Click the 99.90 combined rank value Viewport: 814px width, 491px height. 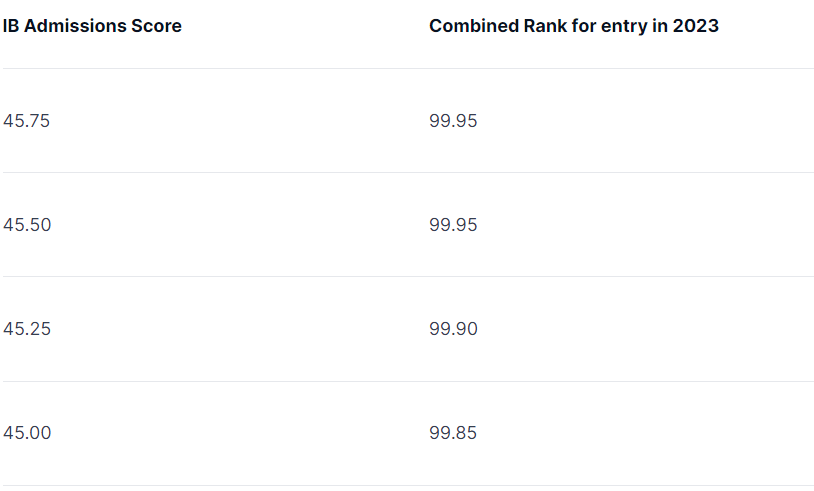coord(453,329)
